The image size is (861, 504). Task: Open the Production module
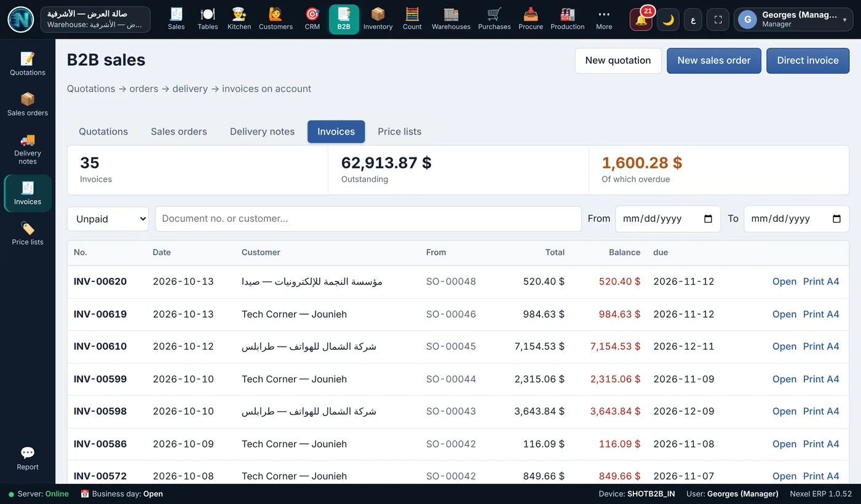tap(568, 19)
